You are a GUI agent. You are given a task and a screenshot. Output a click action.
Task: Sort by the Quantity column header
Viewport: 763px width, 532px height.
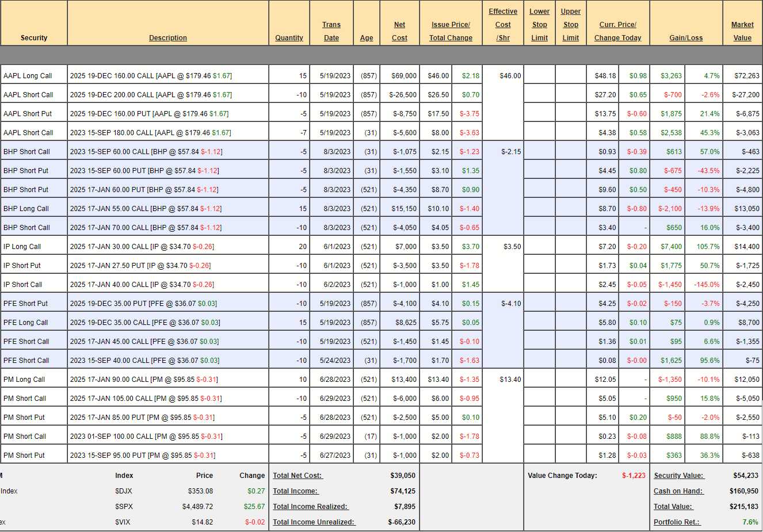click(289, 38)
